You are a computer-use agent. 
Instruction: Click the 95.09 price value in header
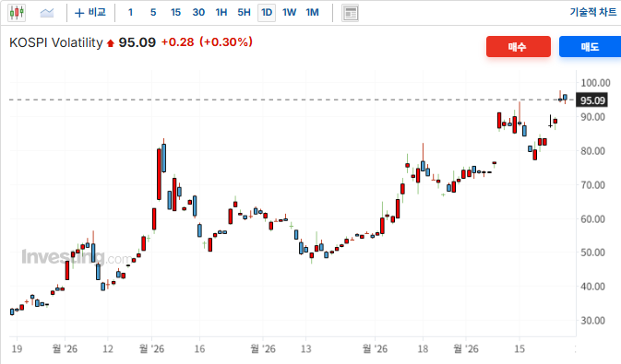(137, 42)
